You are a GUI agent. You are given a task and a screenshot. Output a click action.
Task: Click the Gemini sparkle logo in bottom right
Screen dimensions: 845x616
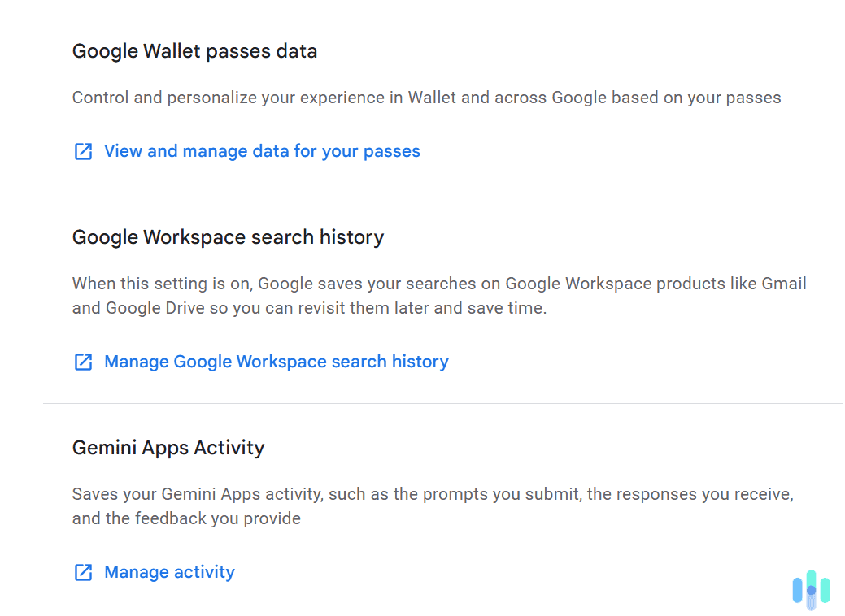pyautogui.click(x=811, y=589)
